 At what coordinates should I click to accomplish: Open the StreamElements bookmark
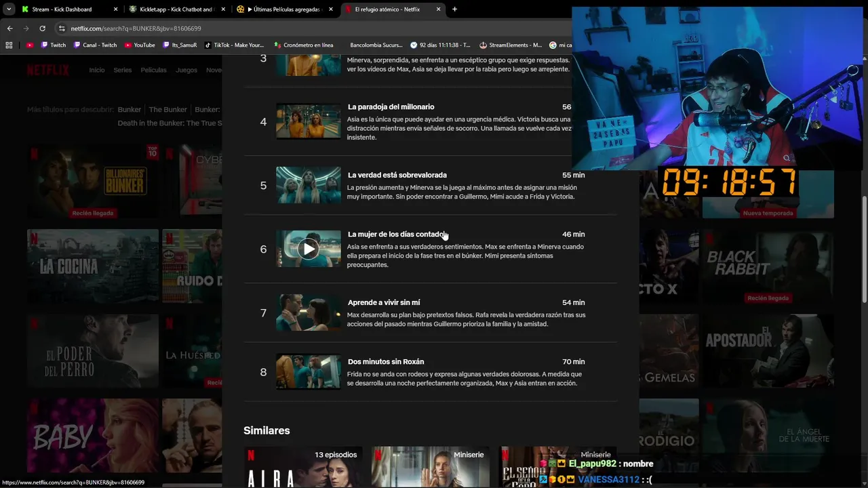pos(510,45)
